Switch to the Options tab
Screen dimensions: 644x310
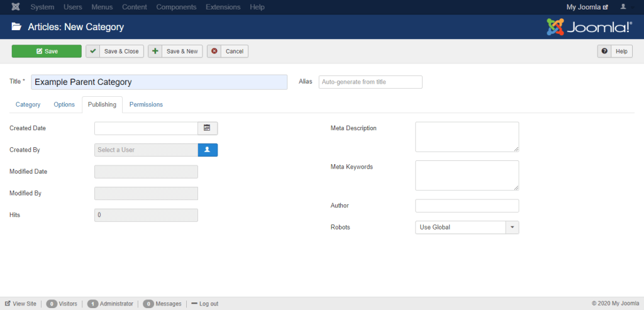point(64,105)
